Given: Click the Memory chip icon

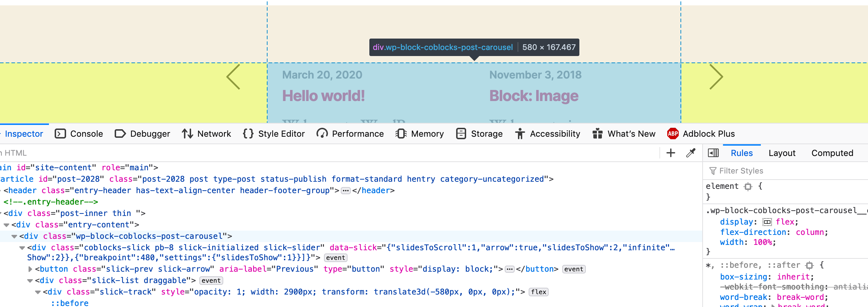Looking at the screenshot, I should click(x=401, y=134).
